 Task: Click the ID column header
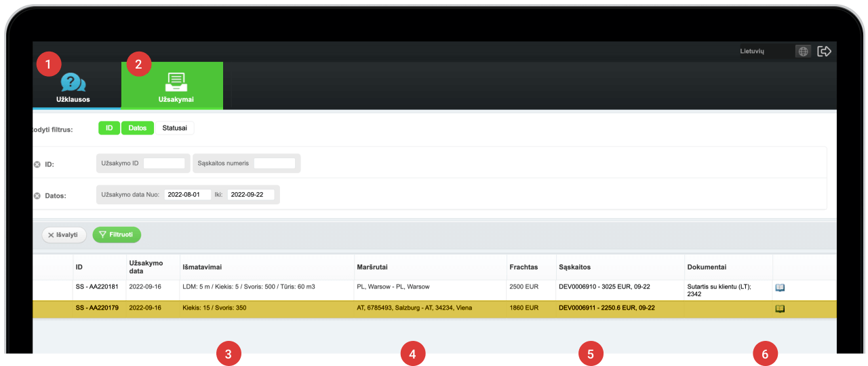pos(79,267)
